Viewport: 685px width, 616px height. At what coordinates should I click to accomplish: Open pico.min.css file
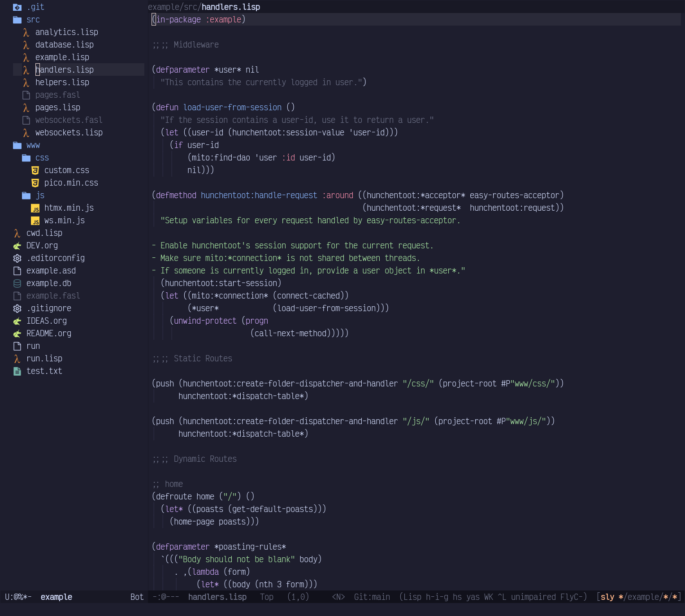(x=71, y=183)
